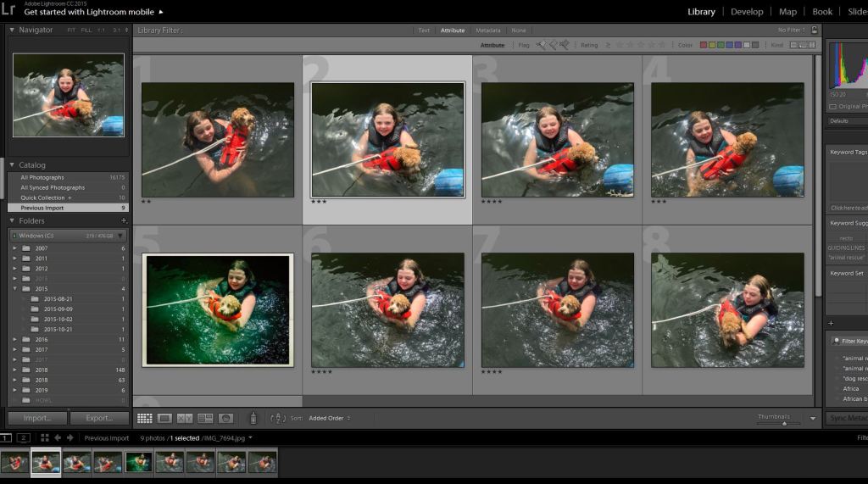The image size is (868, 484).
Task: Click the Export button
Action: pyautogui.click(x=99, y=418)
